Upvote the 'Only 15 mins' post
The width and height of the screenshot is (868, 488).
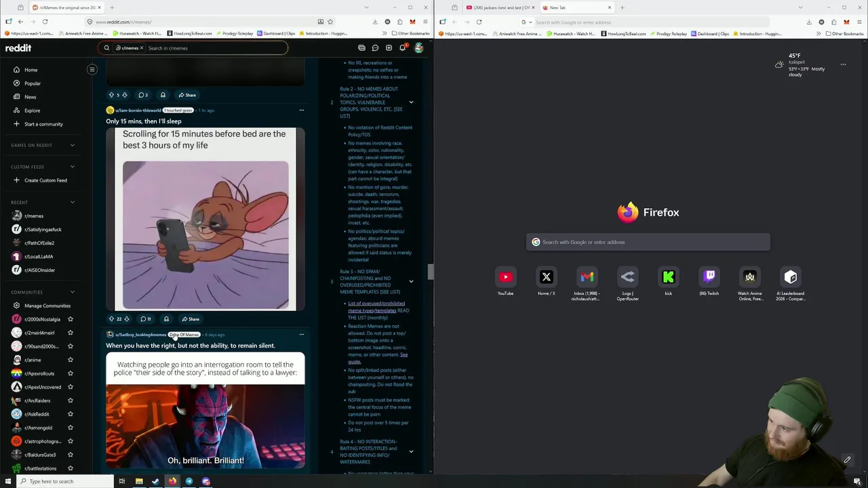[111, 319]
